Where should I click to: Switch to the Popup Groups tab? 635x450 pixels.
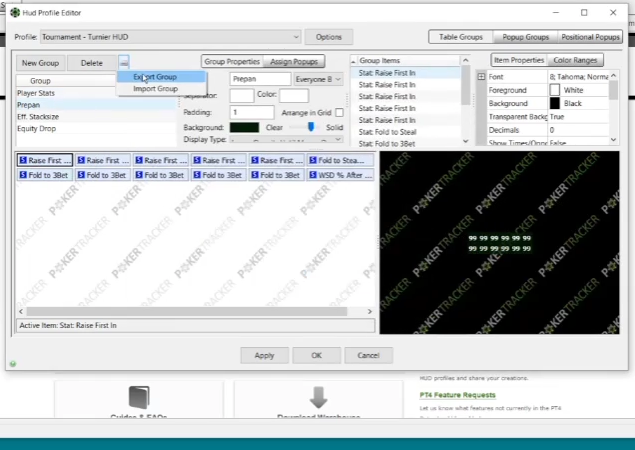[x=526, y=37]
